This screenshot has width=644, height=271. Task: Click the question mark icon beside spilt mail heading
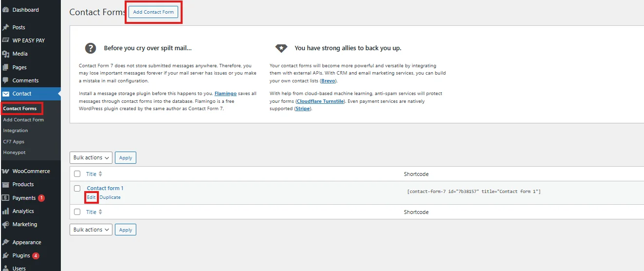point(91,48)
